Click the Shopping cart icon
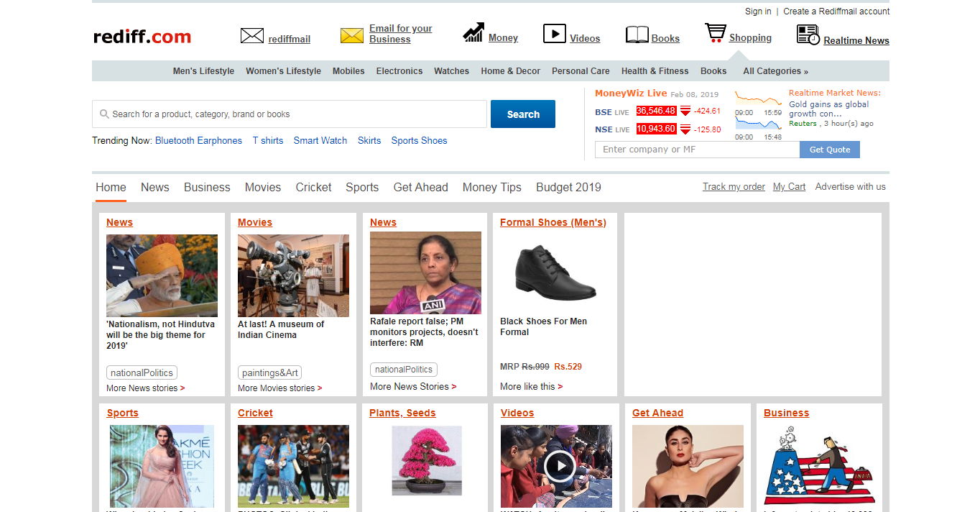This screenshot has width=980, height=512. (715, 33)
